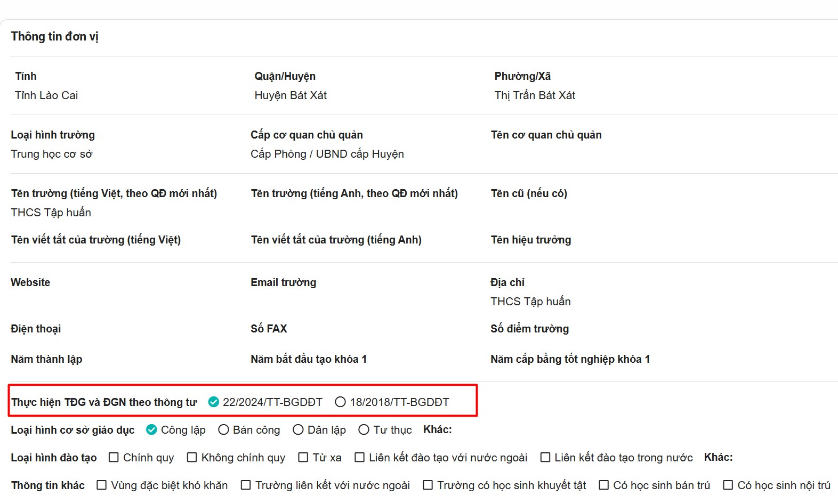Check Liên kết đào tạo trong nước
Screen dimensions: 838x504
[x=545, y=458]
